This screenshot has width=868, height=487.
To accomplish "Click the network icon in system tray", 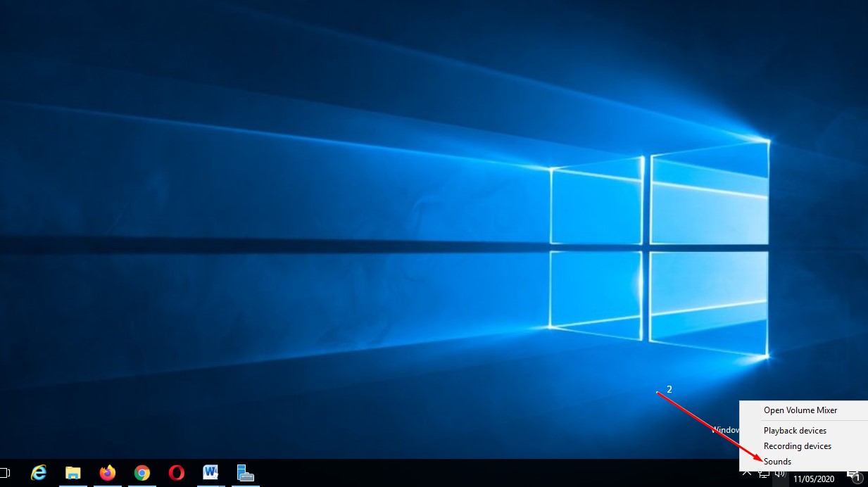I will [x=764, y=474].
